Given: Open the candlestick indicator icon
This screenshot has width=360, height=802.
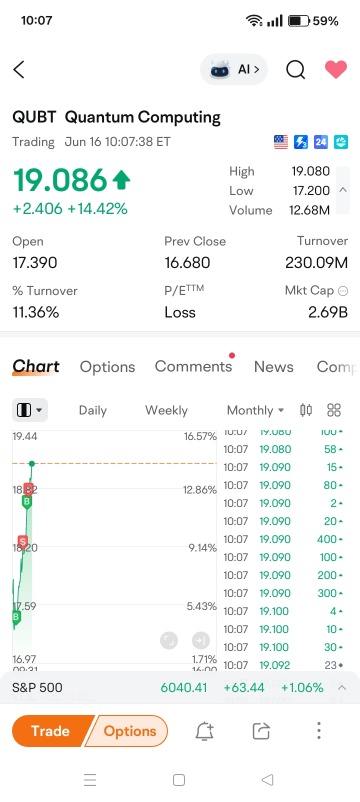Looking at the screenshot, I should pos(306,410).
